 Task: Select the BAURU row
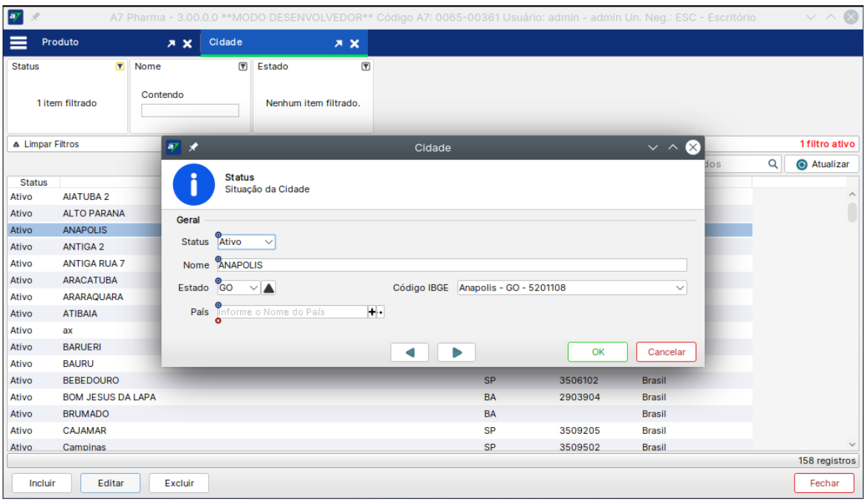pyautogui.click(x=380, y=364)
